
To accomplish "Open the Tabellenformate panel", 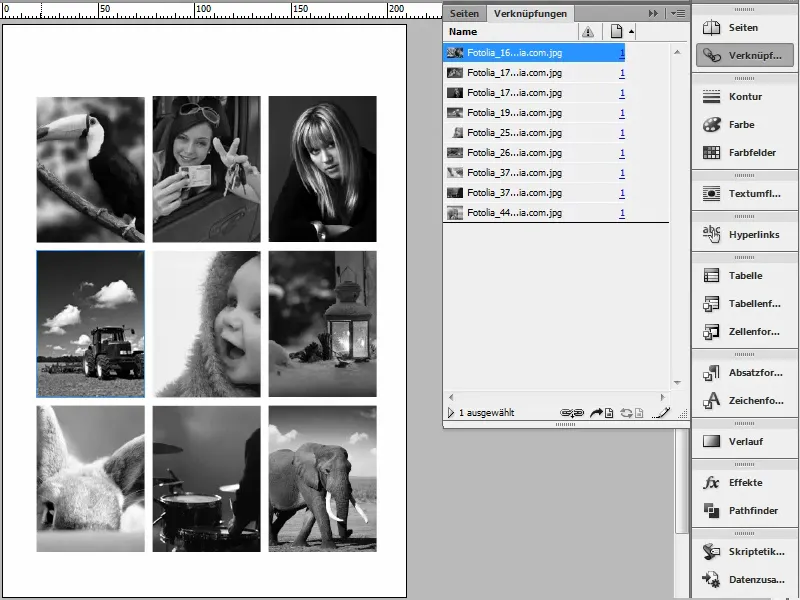I will click(744, 304).
